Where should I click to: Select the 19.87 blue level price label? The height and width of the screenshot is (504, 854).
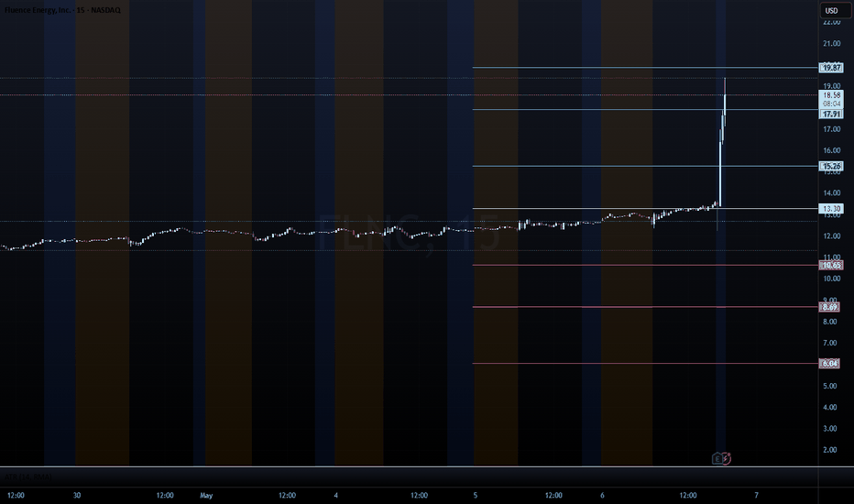[x=831, y=68]
